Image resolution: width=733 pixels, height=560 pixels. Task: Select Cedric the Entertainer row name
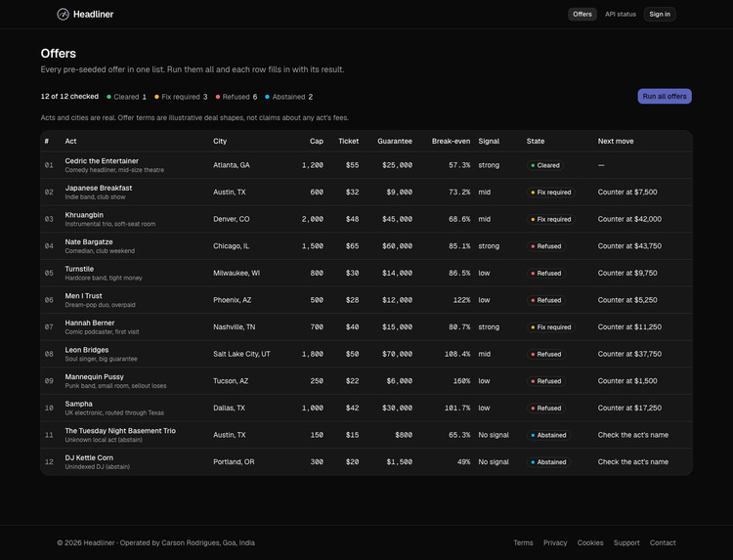coord(102,161)
